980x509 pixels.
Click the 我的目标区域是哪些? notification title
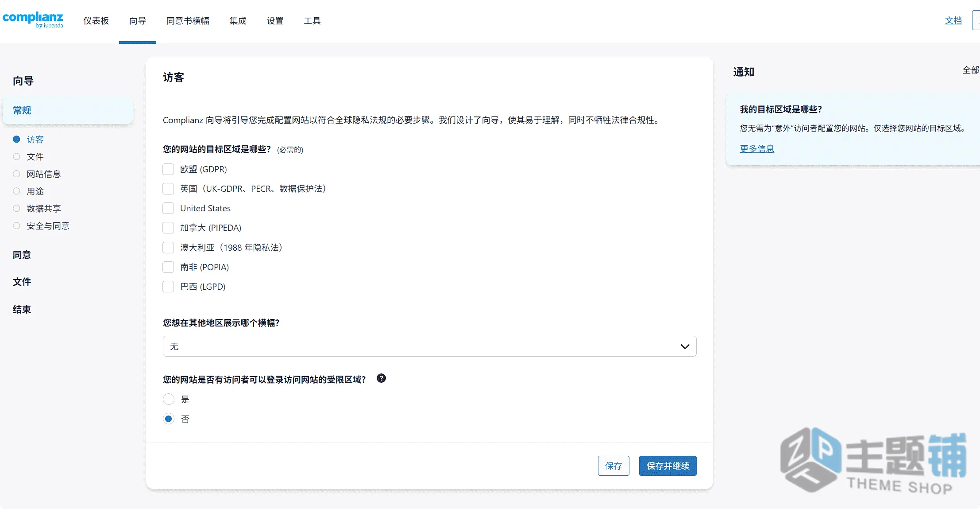(781, 109)
